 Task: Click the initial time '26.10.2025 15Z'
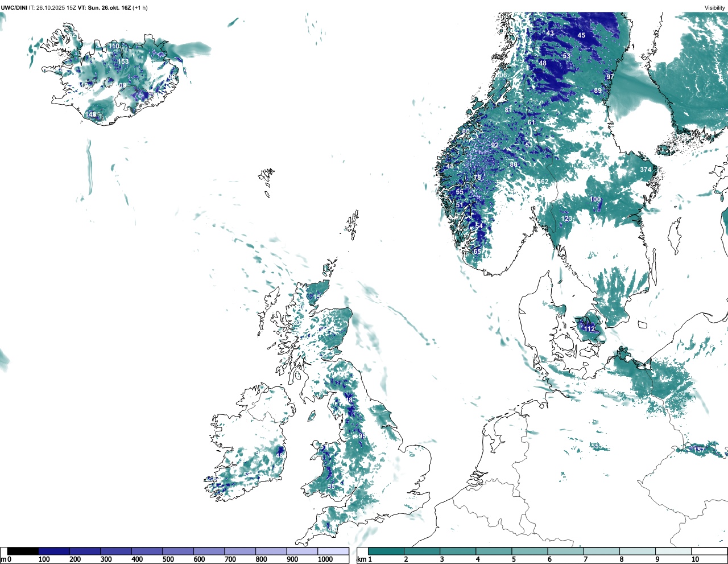[x=56, y=7]
